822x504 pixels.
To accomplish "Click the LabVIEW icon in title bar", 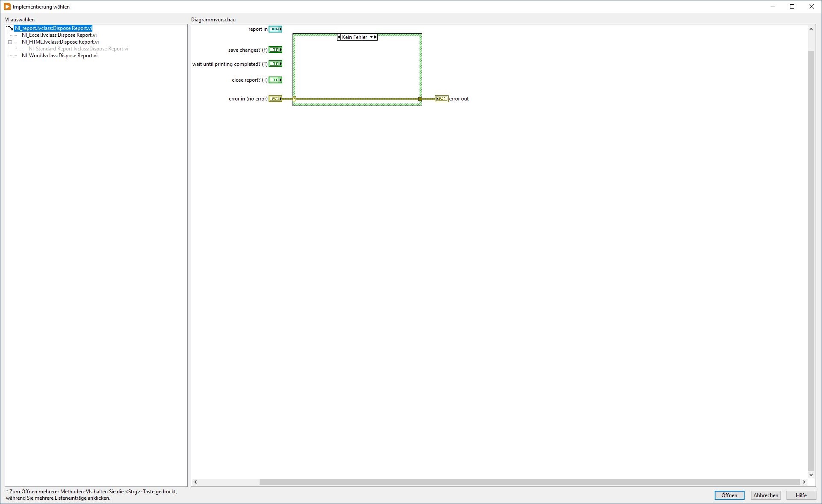I will [7, 6].
